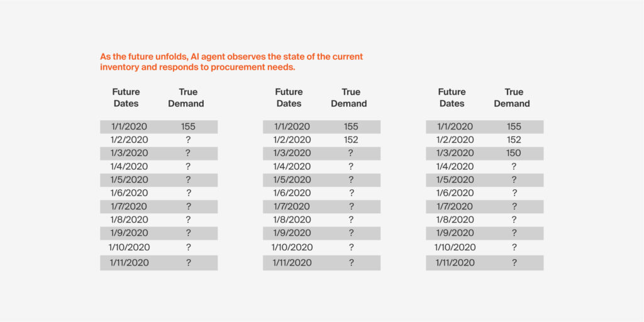Viewport: 644px width, 322px height.
Task: Select the 1/6/2020 date in the left table
Action: point(129,193)
